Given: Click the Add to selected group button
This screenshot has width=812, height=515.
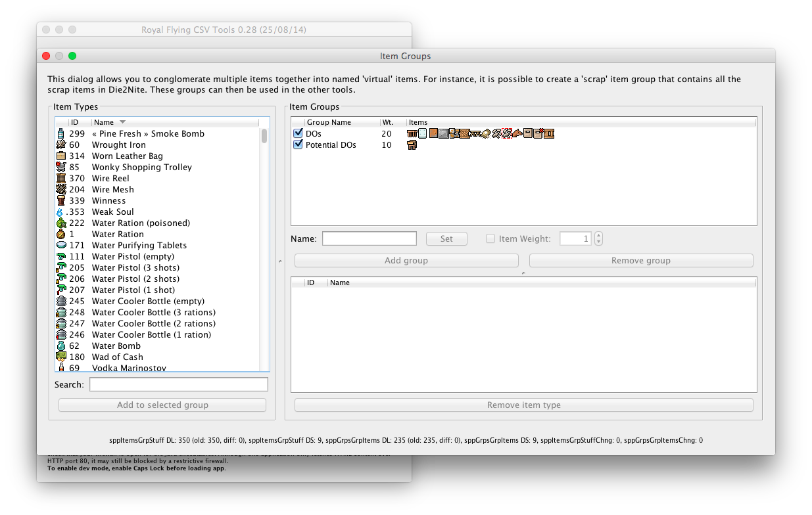Looking at the screenshot, I should pyautogui.click(x=162, y=405).
